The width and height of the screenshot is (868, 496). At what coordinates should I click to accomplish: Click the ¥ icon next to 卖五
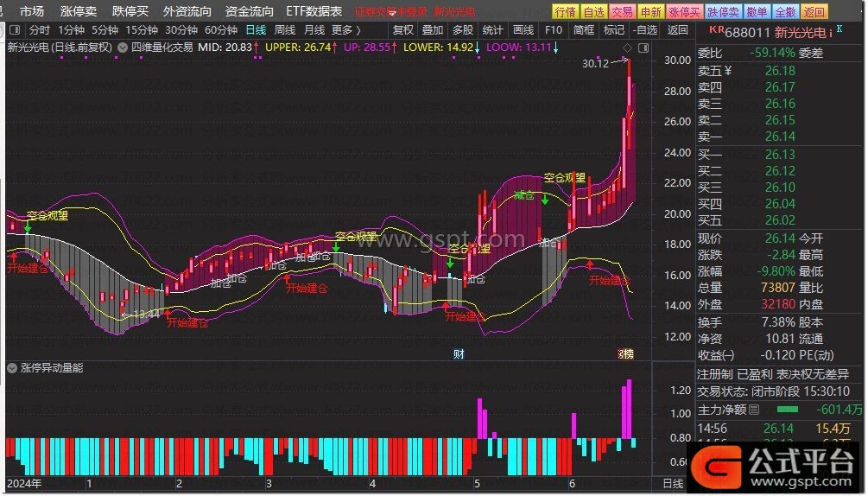727,70
